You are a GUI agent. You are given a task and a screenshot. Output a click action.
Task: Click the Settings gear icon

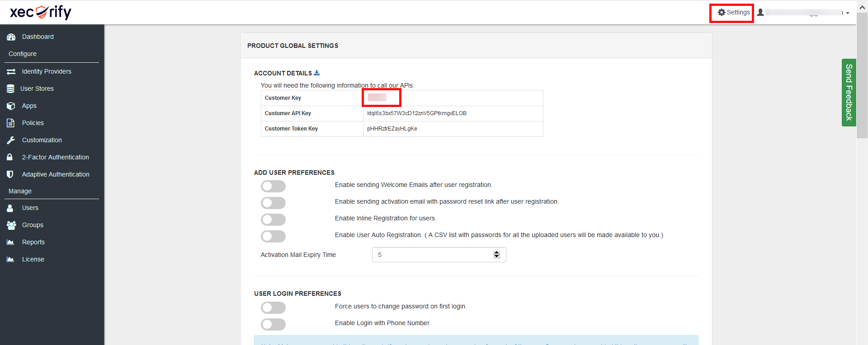pyautogui.click(x=722, y=12)
